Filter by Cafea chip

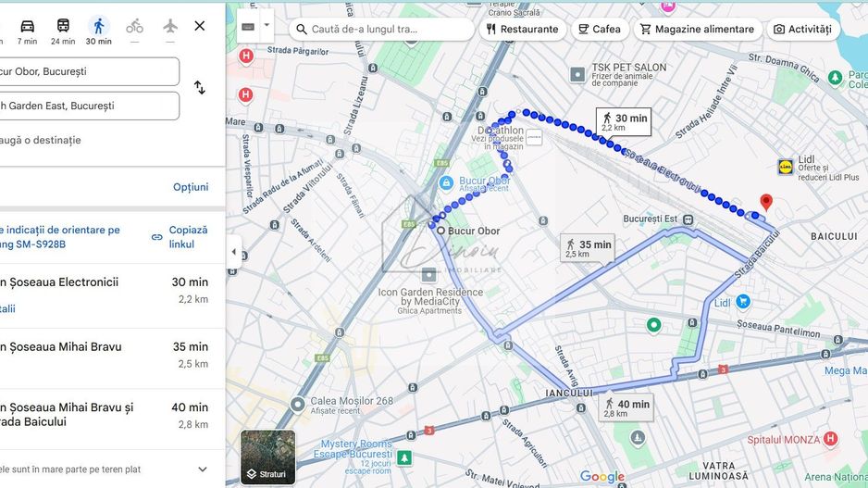[x=599, y=29]
